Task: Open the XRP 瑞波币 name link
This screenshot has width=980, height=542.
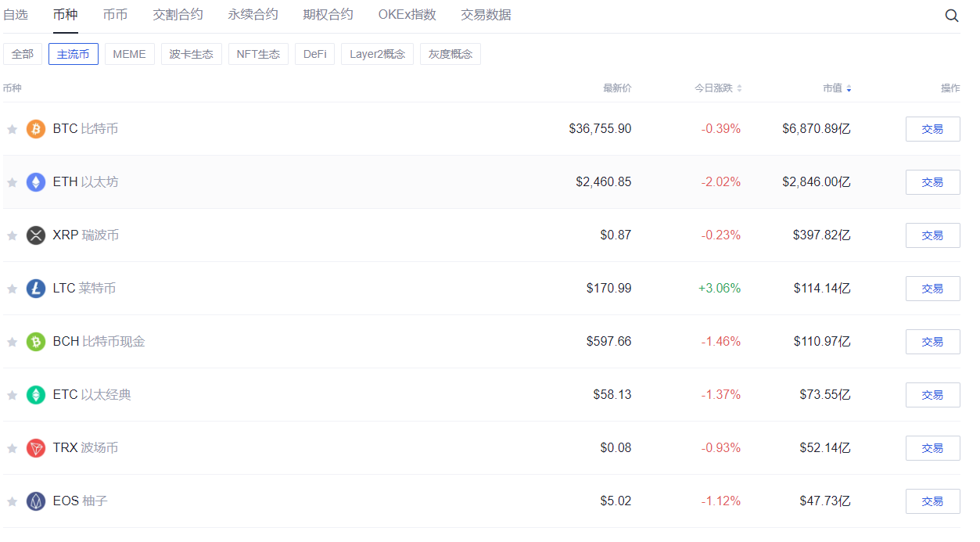Action: [86, 235]
